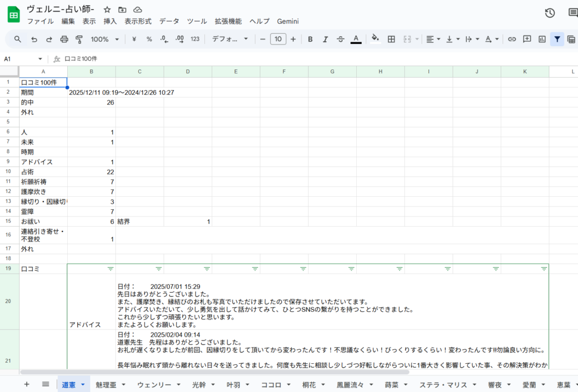Open the データ menu
This screenshot has height=392, width=578.
pyautogui.click(x=168, y=21)
